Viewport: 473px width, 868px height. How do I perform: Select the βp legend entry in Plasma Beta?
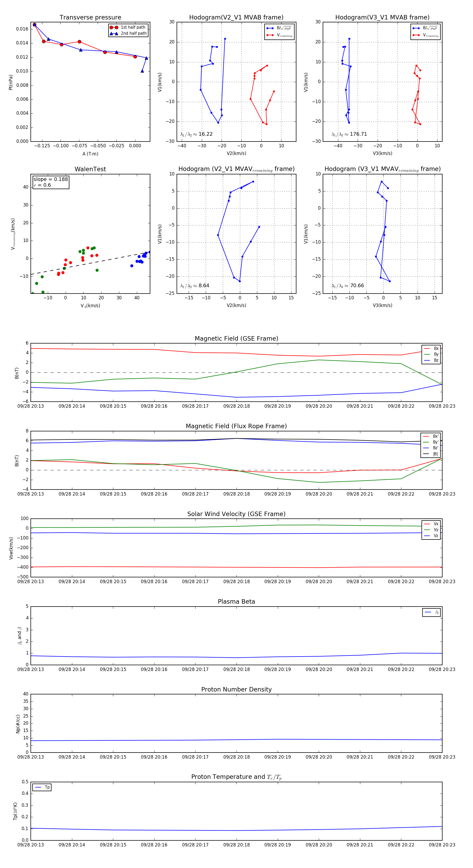click(x=431, y=612)
